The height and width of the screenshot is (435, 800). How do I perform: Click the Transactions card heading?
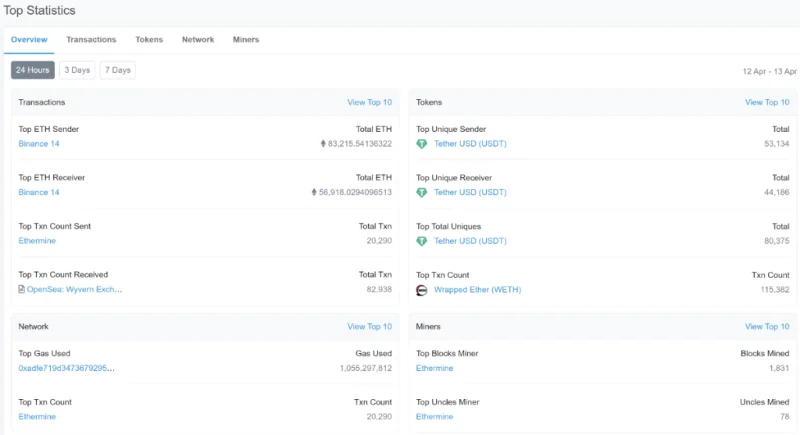click(42, 102)
